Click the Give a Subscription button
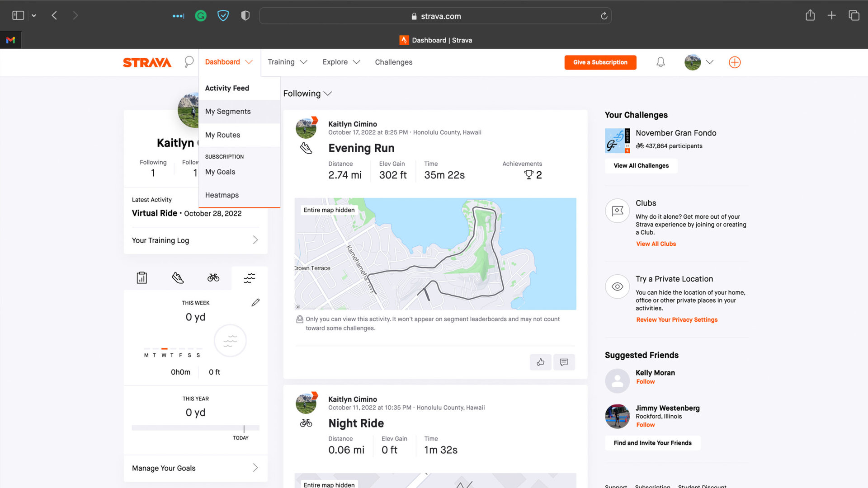 click(x=600, y=62)
